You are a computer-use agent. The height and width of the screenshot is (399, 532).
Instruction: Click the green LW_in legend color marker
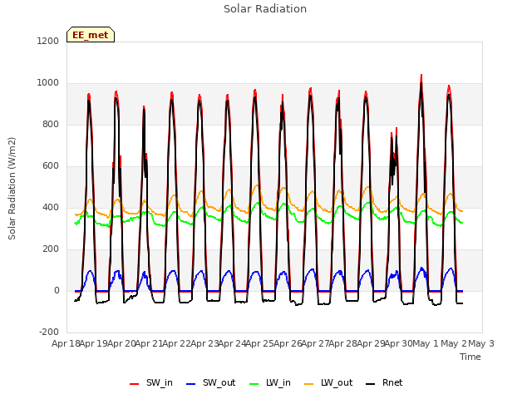click(254, 384)
